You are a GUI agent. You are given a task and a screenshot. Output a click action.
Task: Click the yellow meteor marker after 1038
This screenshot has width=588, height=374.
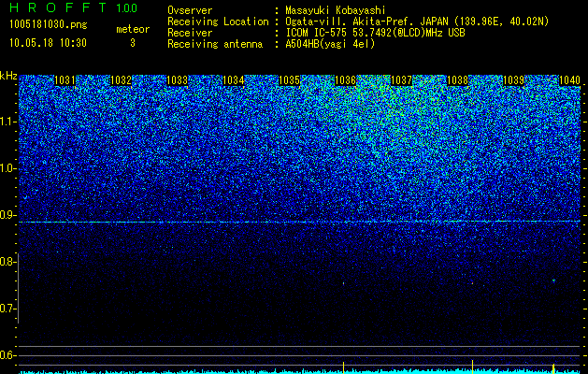click(x=472, y=367)
